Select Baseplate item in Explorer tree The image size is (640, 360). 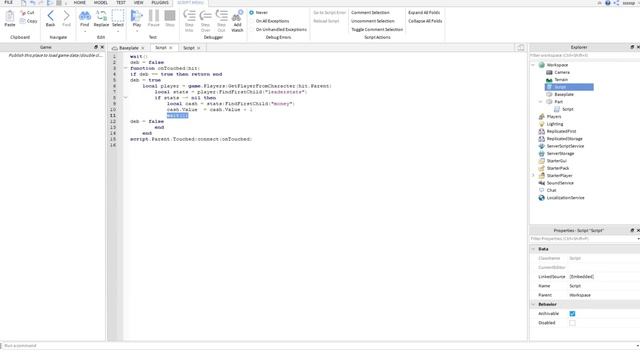(x=564, y=94)
